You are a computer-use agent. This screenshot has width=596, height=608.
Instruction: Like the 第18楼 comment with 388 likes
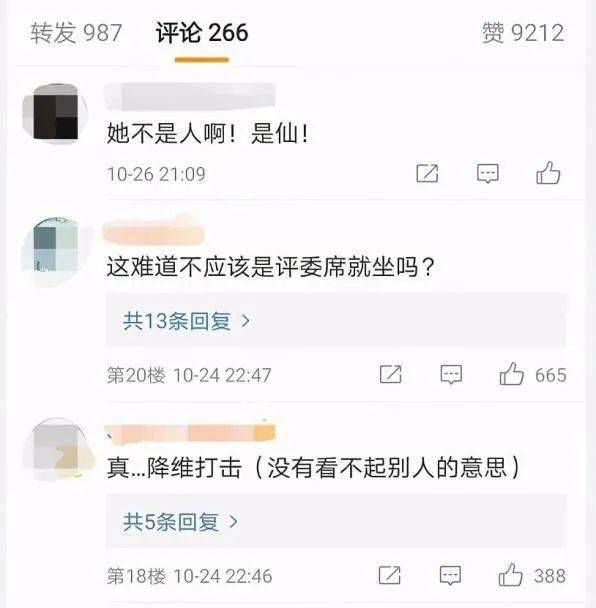point(510,575)
